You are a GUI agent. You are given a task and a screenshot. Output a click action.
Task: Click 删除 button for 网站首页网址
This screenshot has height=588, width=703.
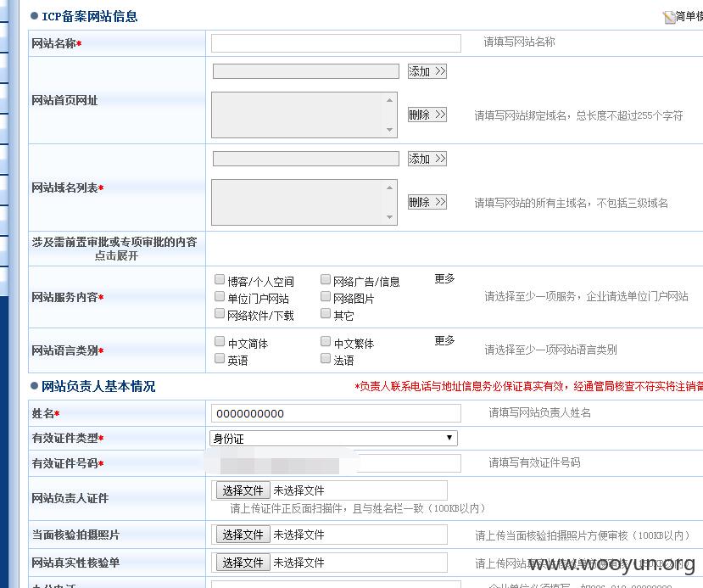tap(427, 115)
